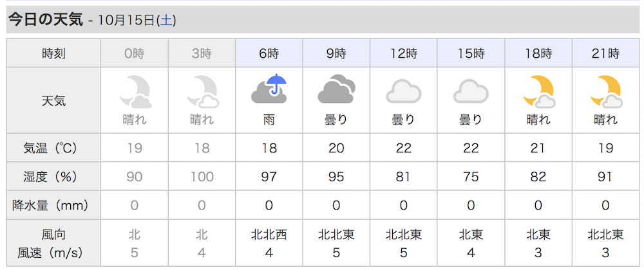Click the rain umbrella icon at 6時
The height and width of the screenshot is (270, 644).
point(269,89)
